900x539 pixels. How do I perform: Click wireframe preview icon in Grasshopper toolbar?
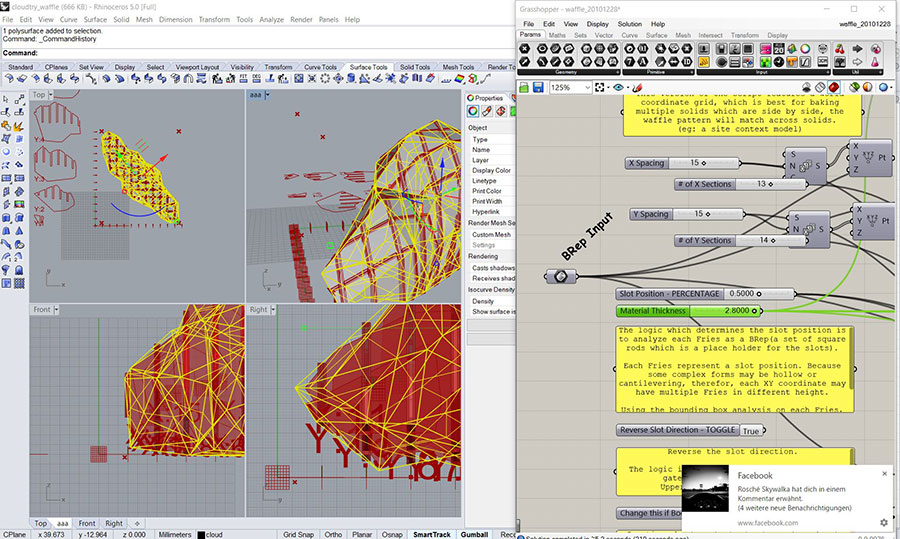coord(821,87)
